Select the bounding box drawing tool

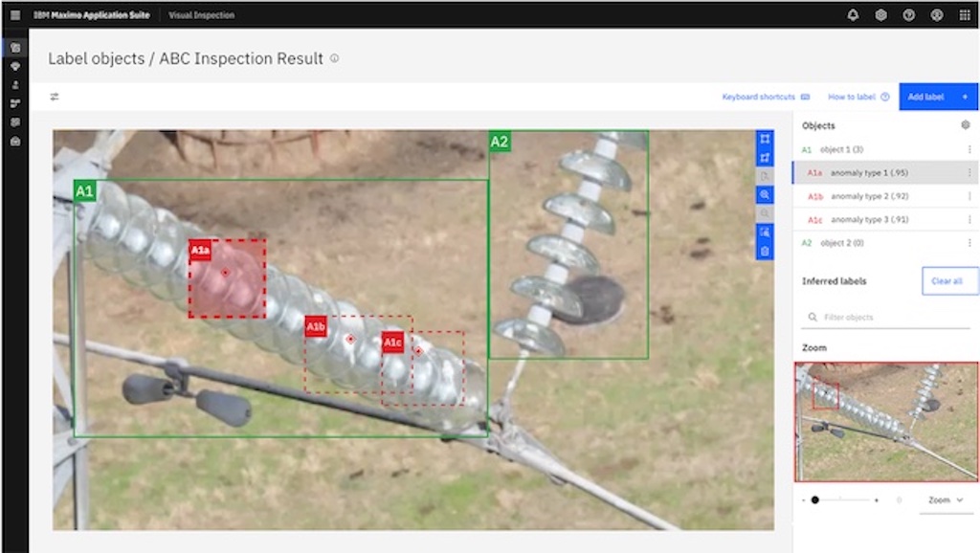click(763, 140)
